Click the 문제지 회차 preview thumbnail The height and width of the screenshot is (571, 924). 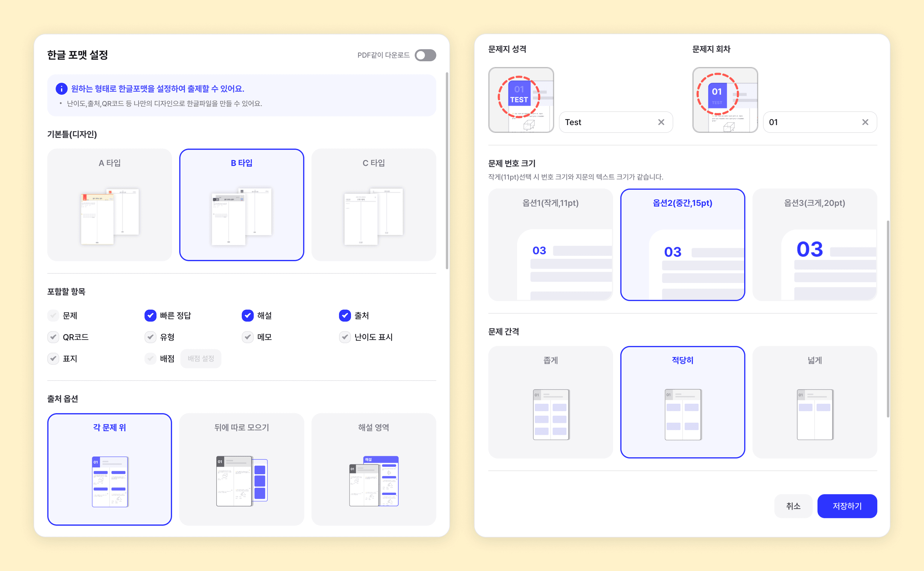pyautogui.click(x=725, y=100)
